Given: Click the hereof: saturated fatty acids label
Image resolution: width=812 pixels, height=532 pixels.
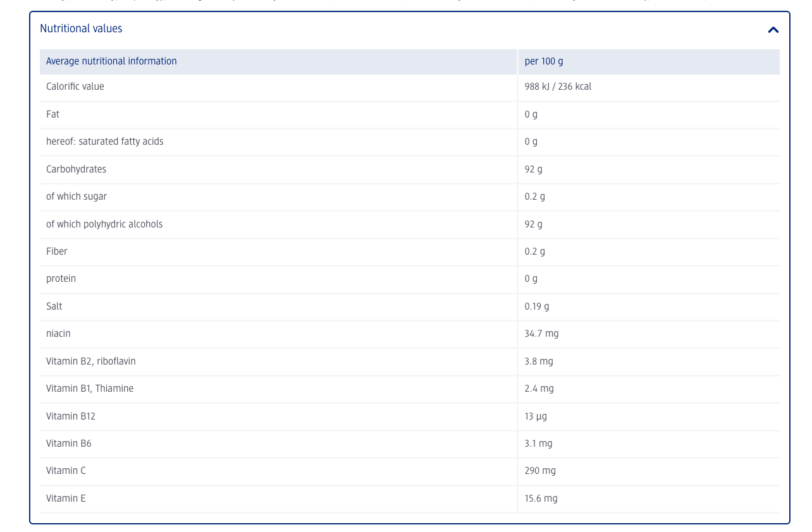Looking at the screenshot, I should pos(105,142).
